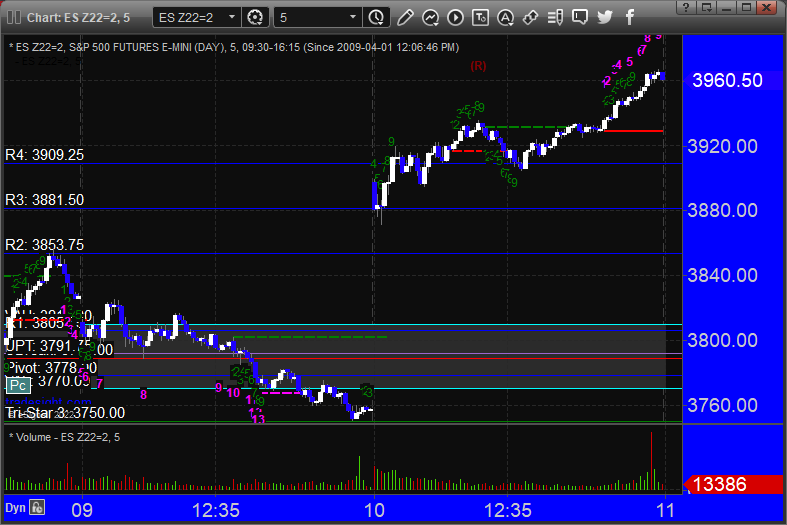
Task: Open the chart studies/indicator icon
Action: point(430,18)
